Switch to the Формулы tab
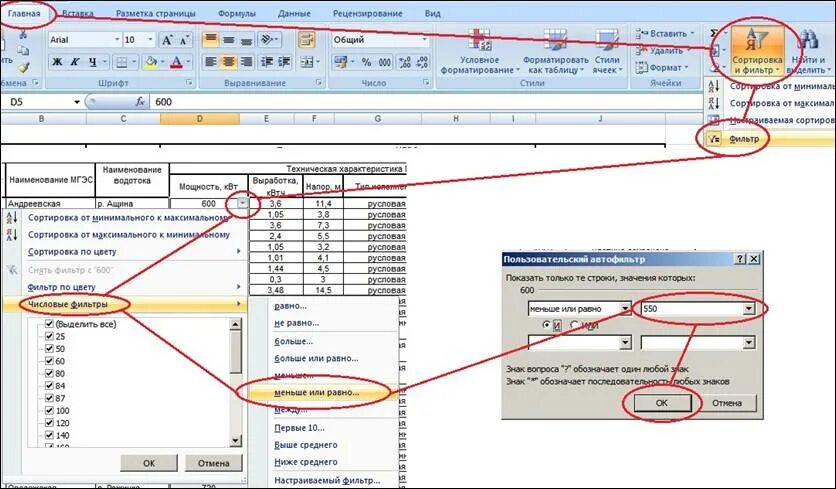Image resolution: width=836 pixels, height=489 pixels. pos(237,13)
